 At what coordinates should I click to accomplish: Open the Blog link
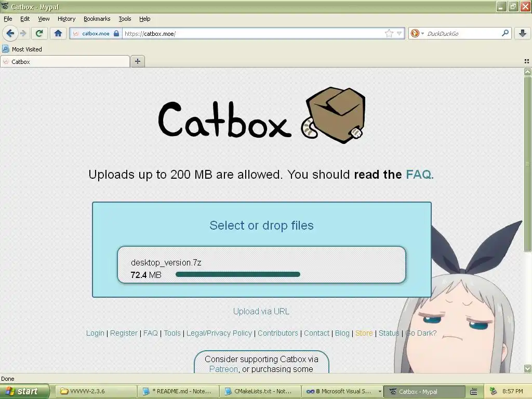(342, 333)
